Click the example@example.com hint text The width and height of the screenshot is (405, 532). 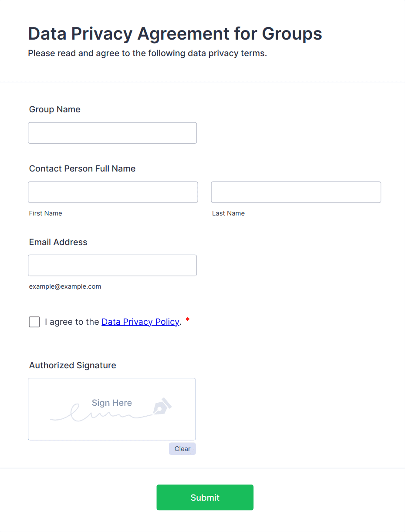(65, 286)
